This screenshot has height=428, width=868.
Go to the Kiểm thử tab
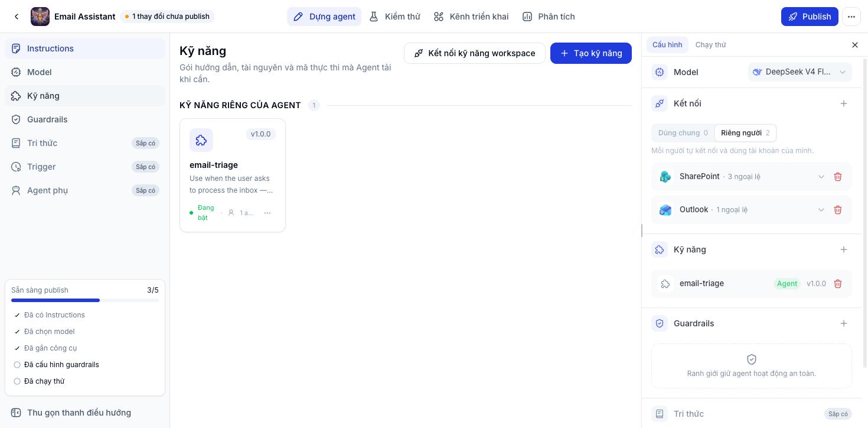tap(395, 17)
